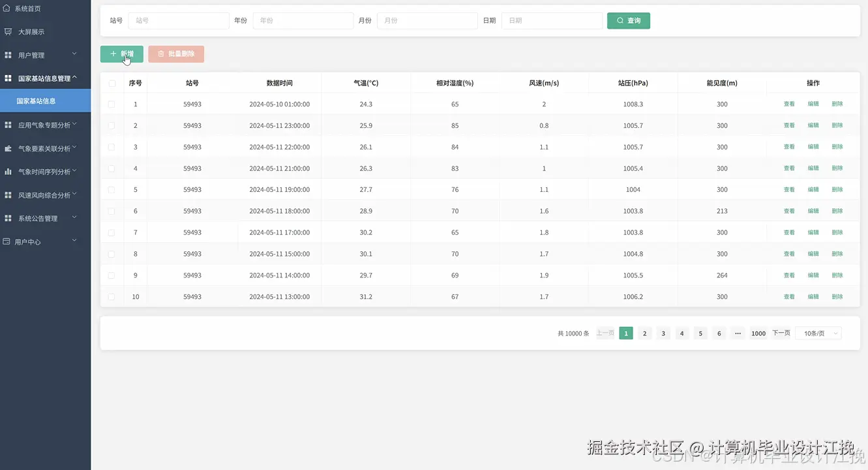This screenshot has height=470, width=868.
Task: Click the plus icon on the 新增 button
Action: click(x=112, y=54)
